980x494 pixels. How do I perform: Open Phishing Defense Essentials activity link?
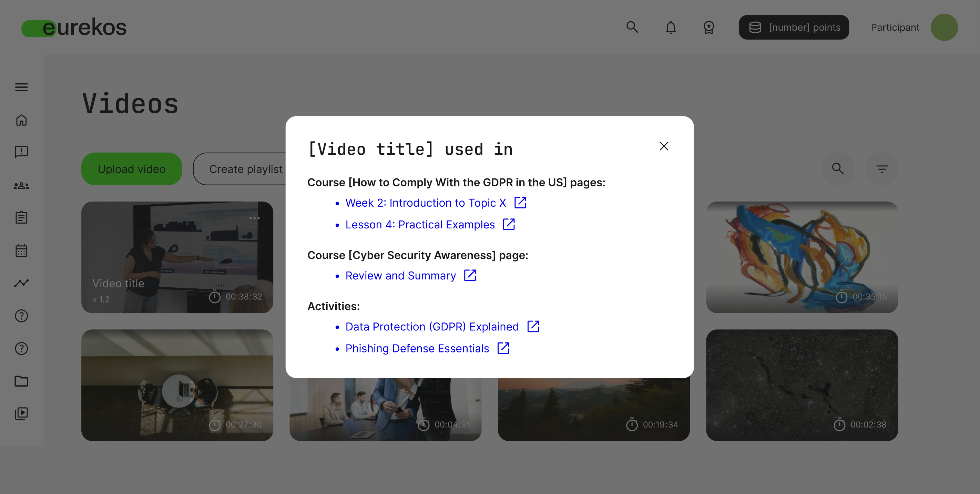pyautogui.click(x=417, y=348)
